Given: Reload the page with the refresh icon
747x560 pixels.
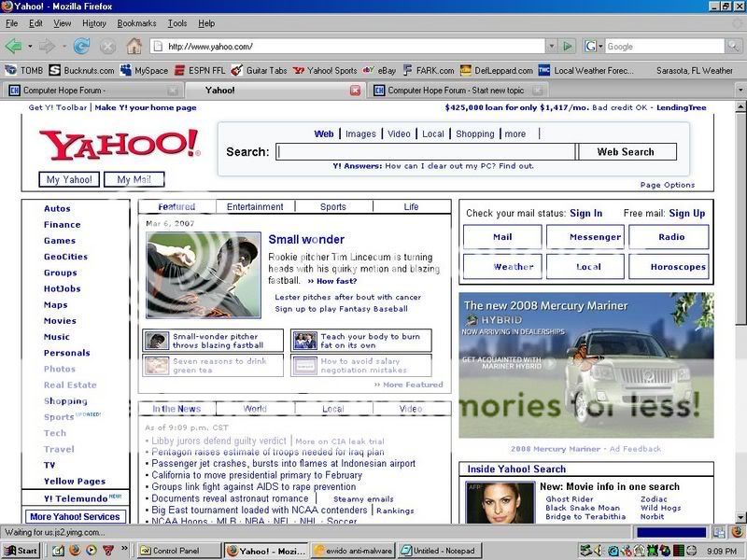Looking at the screenshot, I should click(x=81, y=46).
